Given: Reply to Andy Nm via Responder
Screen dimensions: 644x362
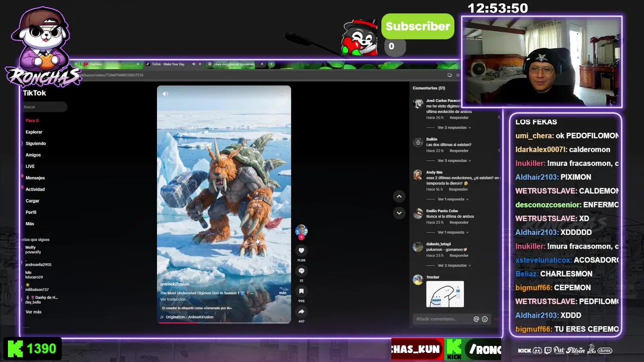Looking at the screenshot, I should (x=458, y=190).
